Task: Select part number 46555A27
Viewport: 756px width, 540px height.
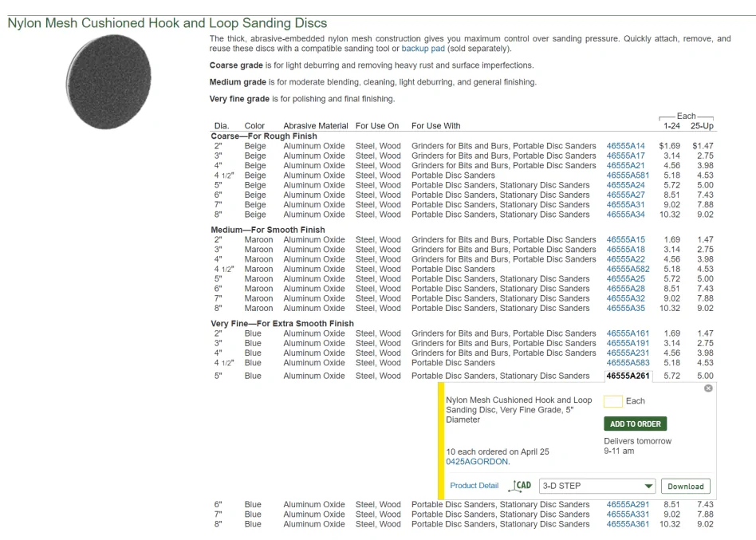Action: (x=625, y=195)
